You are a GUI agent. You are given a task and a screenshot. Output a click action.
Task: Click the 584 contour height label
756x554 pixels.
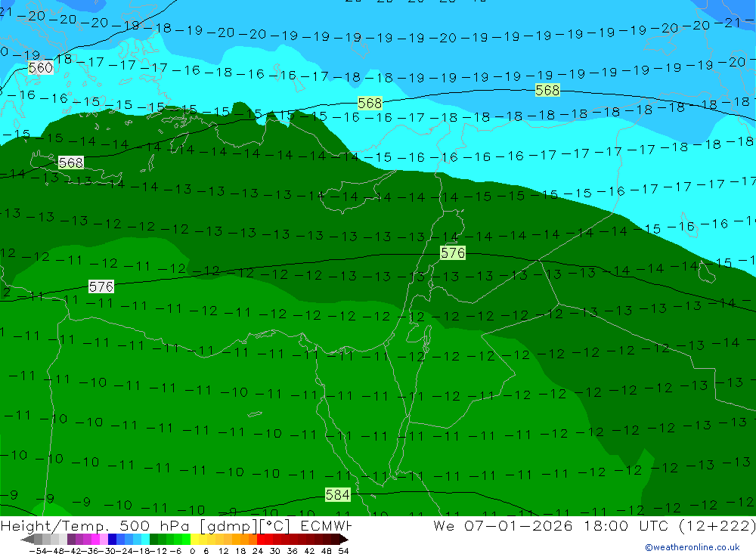coord(337,495)
